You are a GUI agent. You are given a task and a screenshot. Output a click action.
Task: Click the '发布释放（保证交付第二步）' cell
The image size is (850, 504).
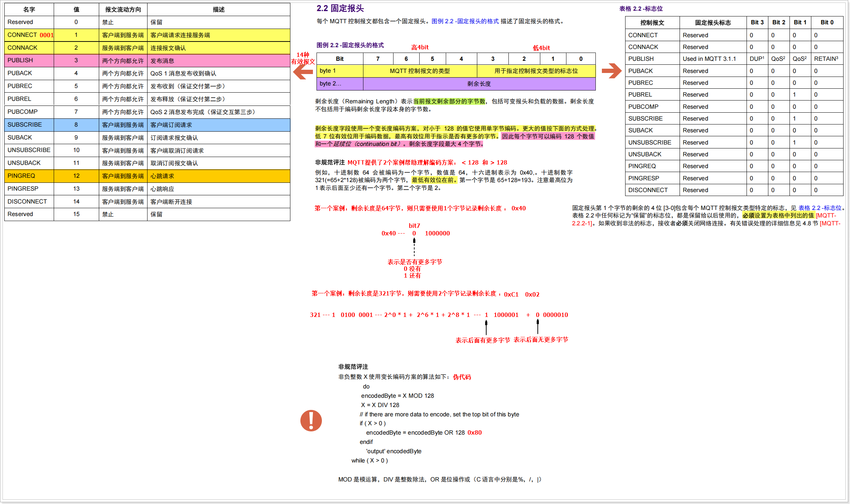coord(218,99)
